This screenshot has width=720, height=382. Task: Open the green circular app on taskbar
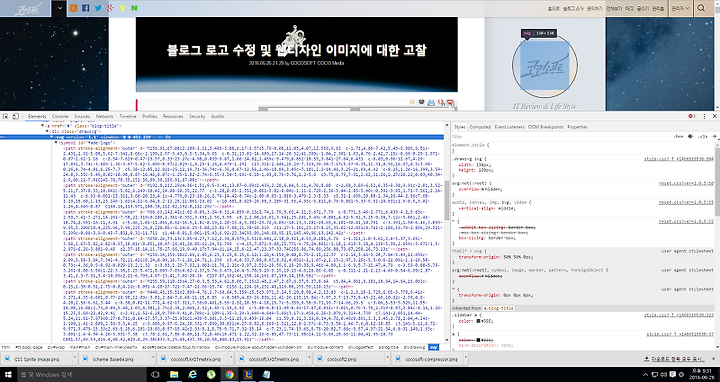pyautogui.click(x=211, y=375)
